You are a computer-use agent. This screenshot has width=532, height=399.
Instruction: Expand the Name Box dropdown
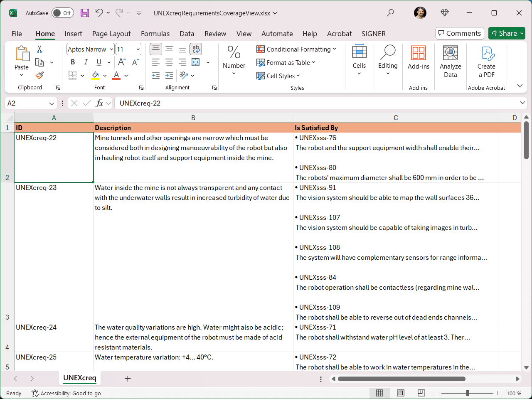52,103
